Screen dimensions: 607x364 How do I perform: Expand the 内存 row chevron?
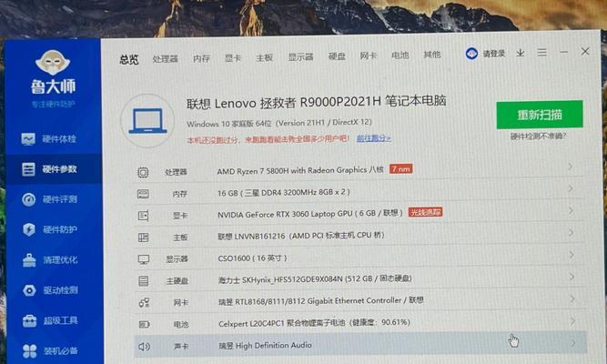(x=571, y=188)
